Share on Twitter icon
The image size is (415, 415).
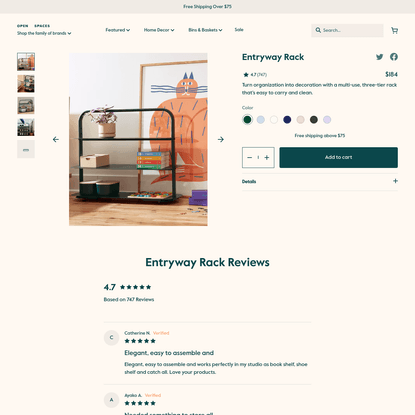(x=379, y=57)
